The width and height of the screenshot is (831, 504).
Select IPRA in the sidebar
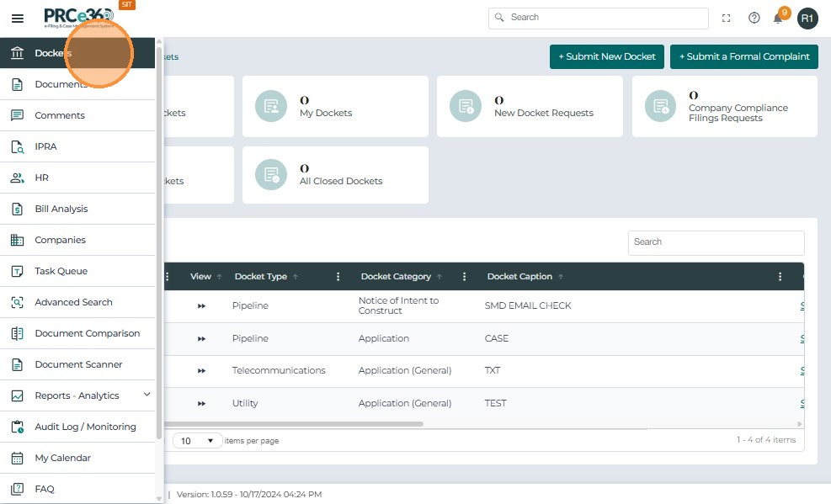(45, 146)
